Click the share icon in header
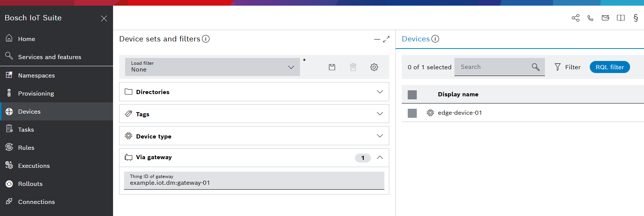Image resolution: width=644 pixels, height=216 pixels. coord(575,18)
